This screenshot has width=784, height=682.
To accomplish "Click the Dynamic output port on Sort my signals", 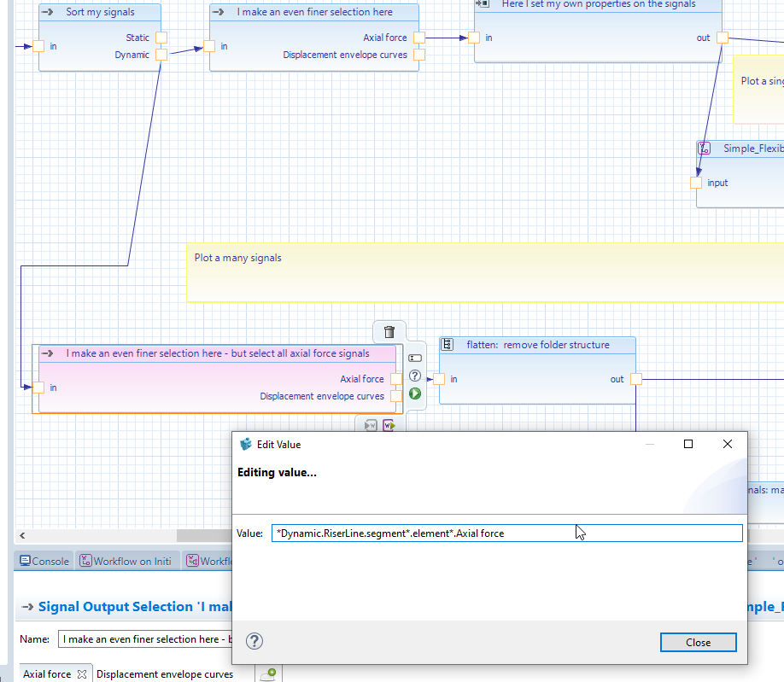I will tap(161, 55).
